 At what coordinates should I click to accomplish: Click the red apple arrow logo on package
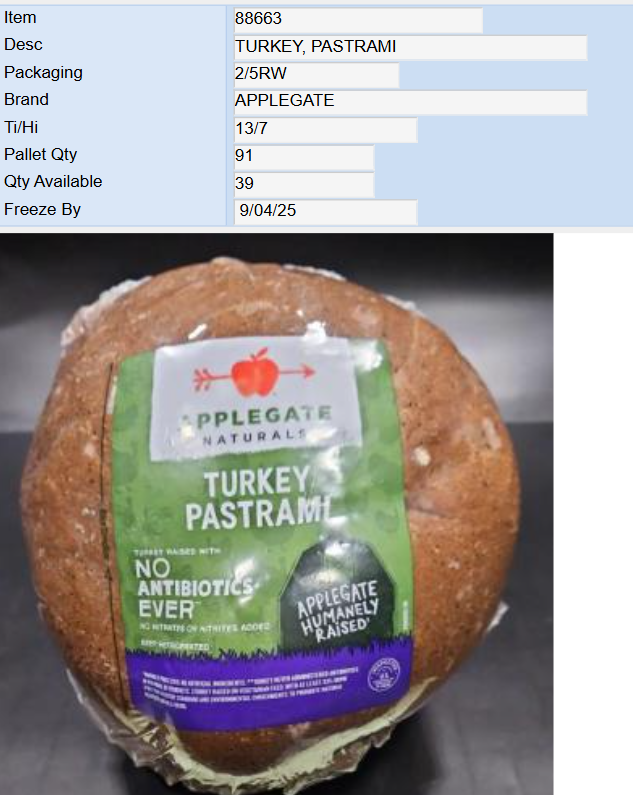[254, 374]
